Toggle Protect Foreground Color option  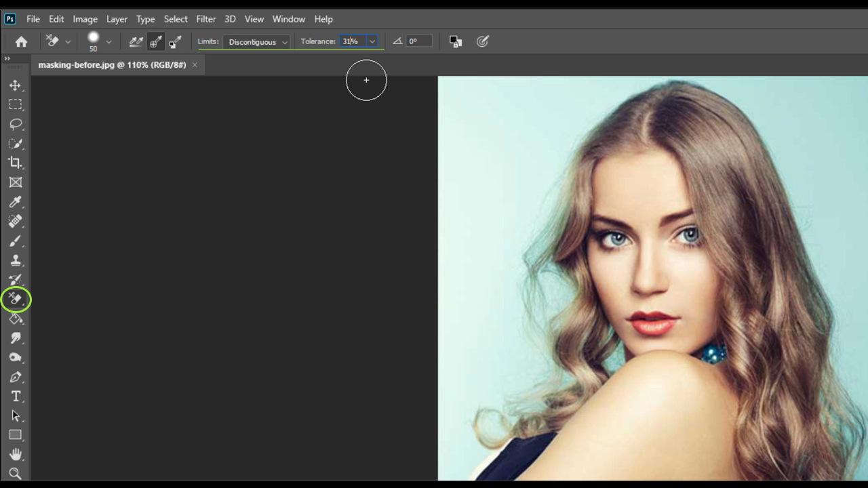pos(456,42)
